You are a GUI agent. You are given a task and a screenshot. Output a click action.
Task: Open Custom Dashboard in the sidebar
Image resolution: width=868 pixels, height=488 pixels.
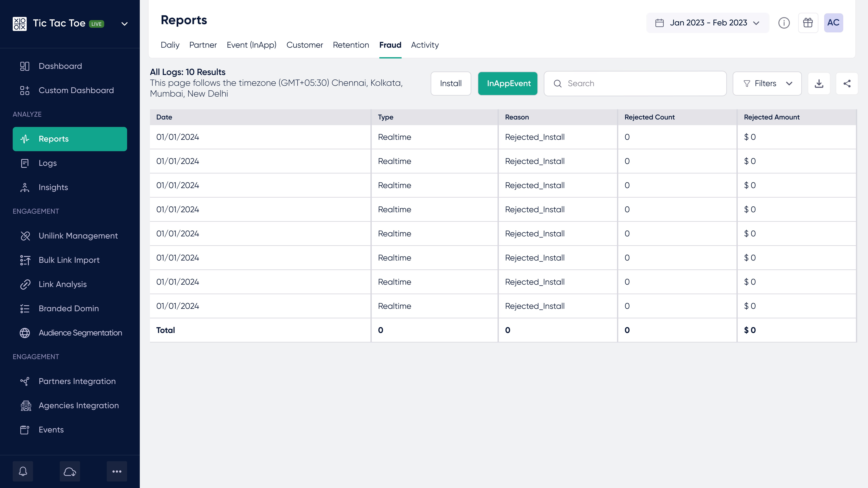(x=70, y=90)
